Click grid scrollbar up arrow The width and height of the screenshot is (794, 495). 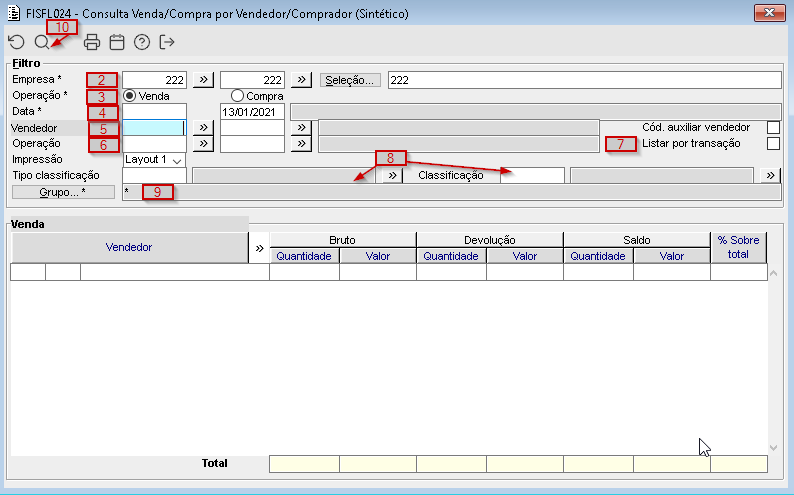pos(773,273)
